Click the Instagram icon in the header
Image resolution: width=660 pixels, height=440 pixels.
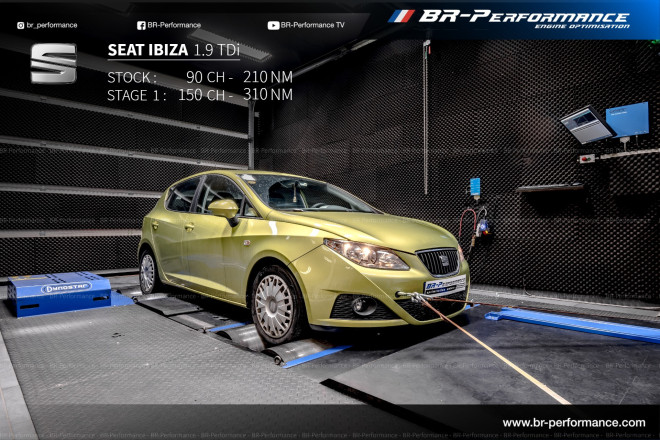click(21, 25)
